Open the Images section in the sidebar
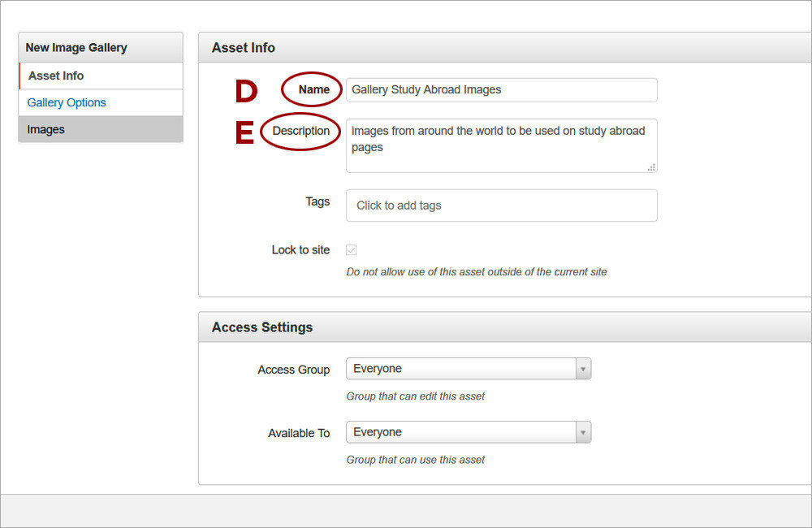812x528 pixels. point(46,129)
